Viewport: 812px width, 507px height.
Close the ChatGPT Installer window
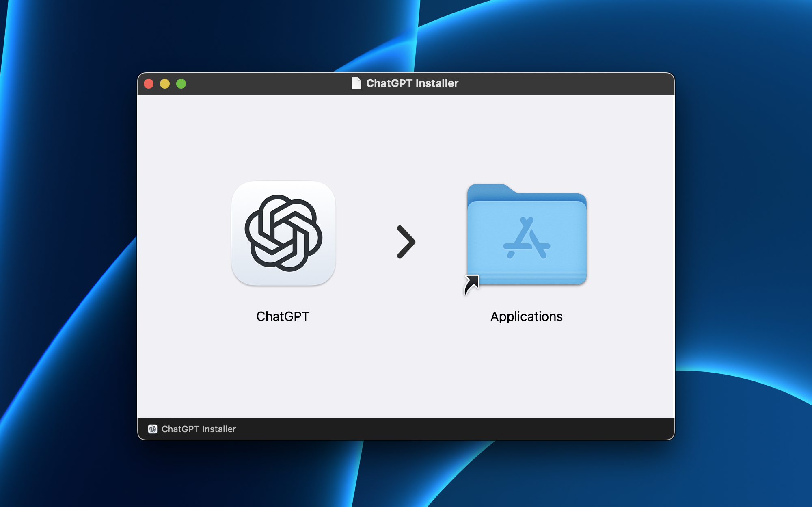tap(149, 84)
